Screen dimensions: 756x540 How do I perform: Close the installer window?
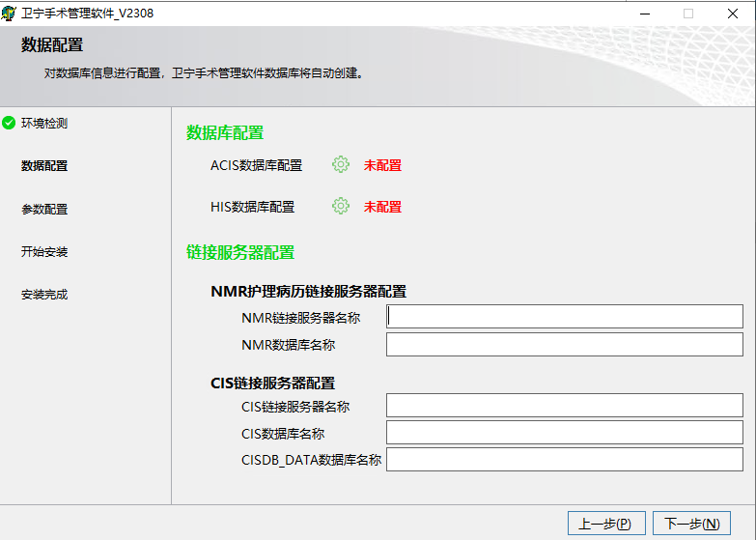coord(733,14)
